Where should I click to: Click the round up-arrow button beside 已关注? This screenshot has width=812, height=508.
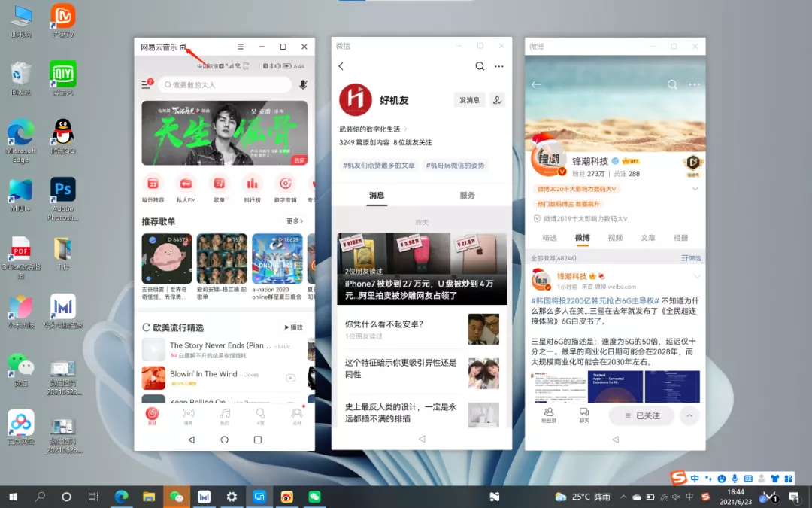(689, 415)
